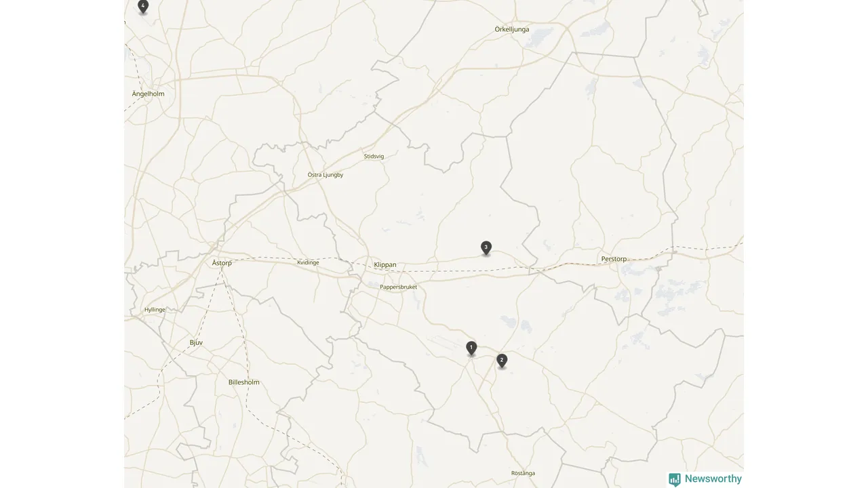Screen dimensions: 868x488
Task: Select map marker number 2
Action: coord(502,361)
